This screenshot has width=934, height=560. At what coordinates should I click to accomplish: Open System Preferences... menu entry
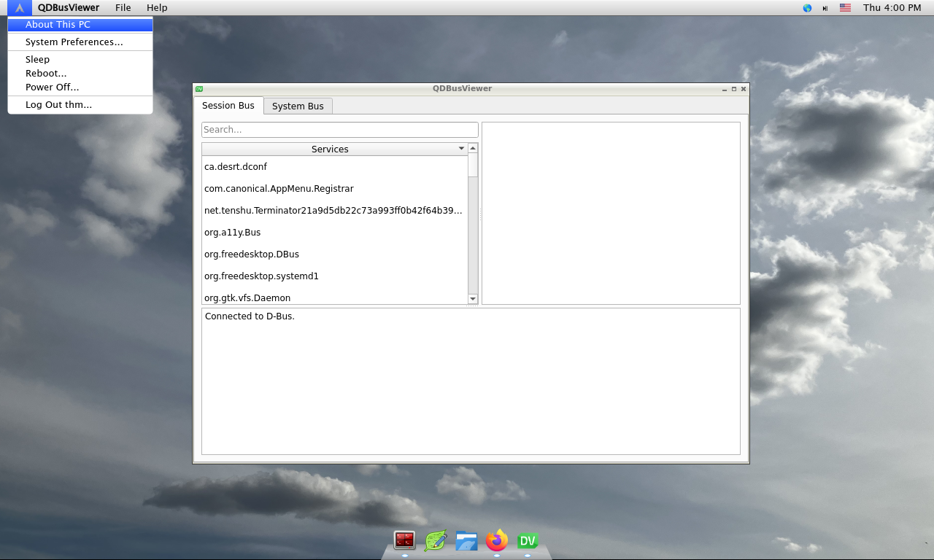click(74, 42)
